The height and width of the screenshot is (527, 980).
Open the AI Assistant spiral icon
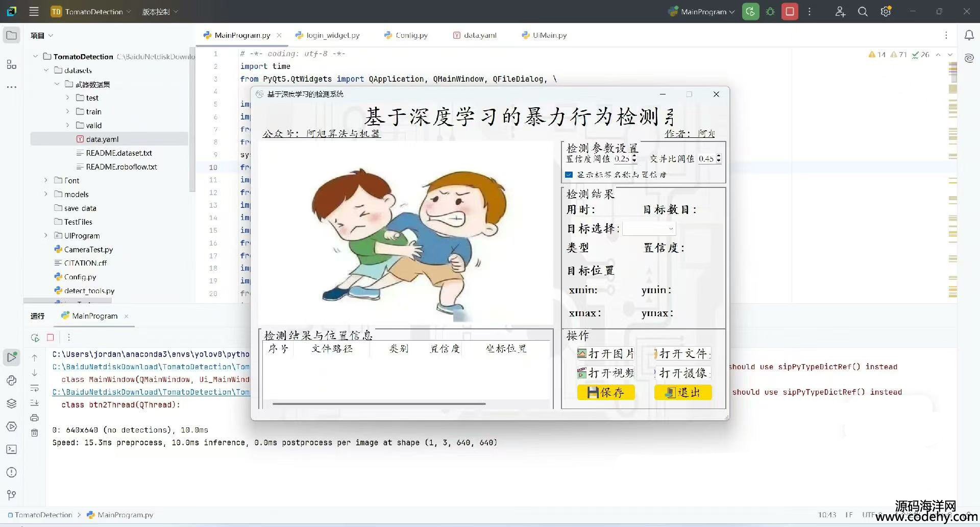tap(969, 58)
